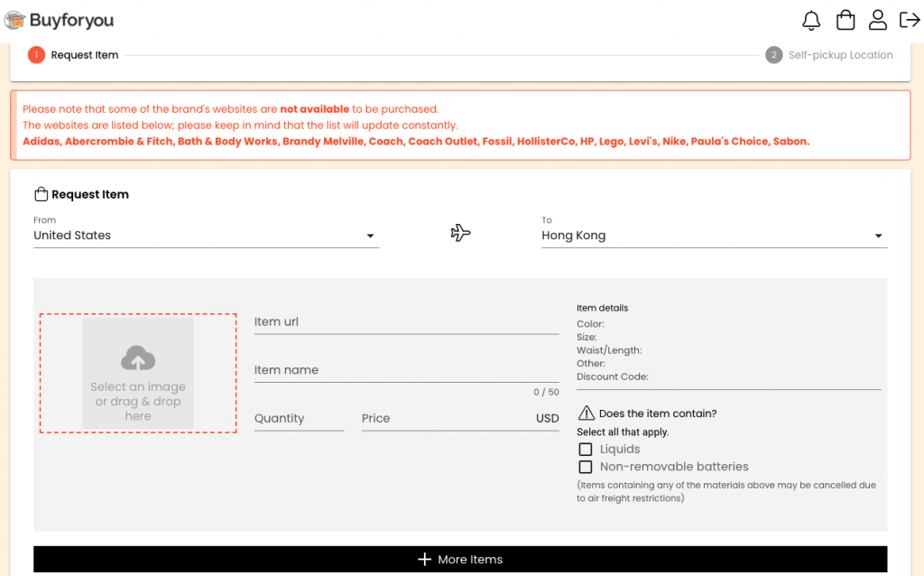Click the airplane icon between countries
This screenshot has width=924, height=576.
(460, 233)
